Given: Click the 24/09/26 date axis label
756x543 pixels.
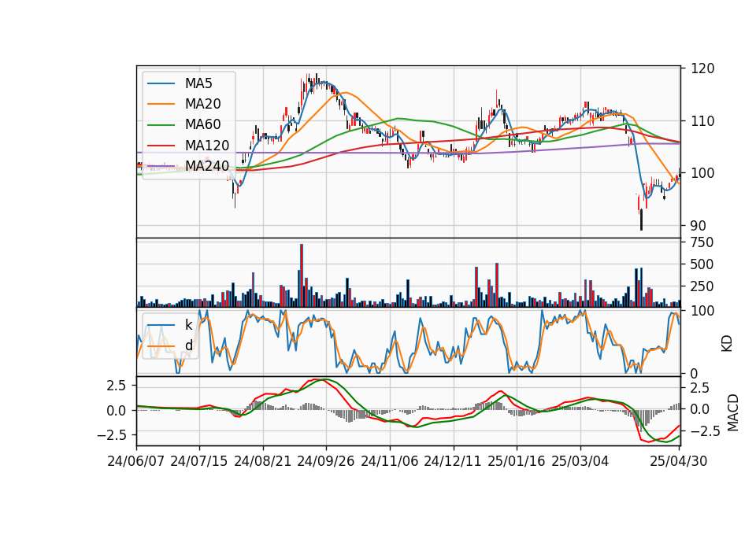Looking at the screenshot, I should 326,461.
